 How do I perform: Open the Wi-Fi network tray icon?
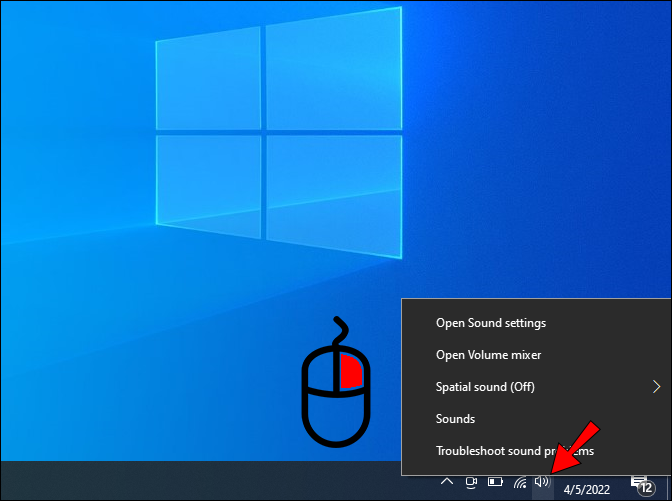point(520,483)
